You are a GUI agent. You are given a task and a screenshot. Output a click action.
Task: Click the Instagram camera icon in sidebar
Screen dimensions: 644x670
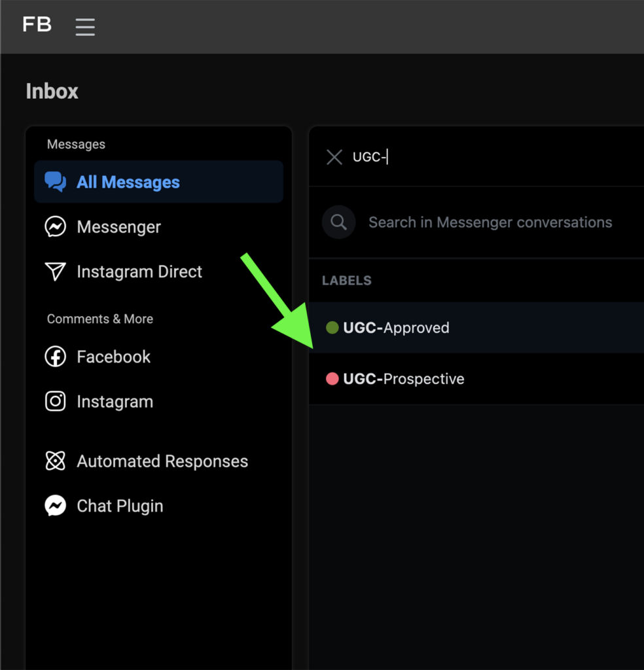click(55, 401)
